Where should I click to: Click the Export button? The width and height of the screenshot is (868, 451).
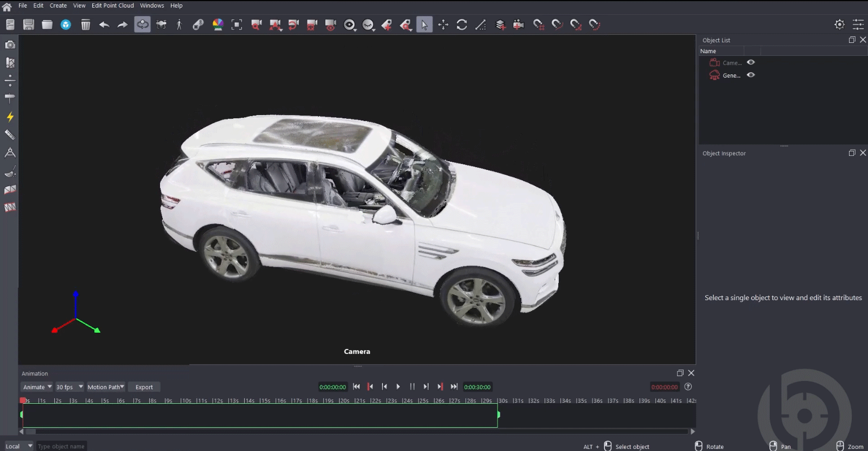click(144, 387)
